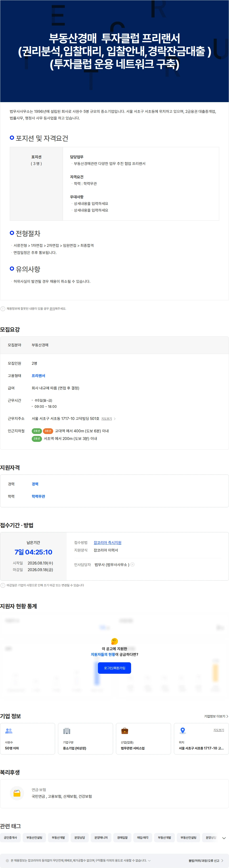Click the 경력 qualification link

[35, 484]
